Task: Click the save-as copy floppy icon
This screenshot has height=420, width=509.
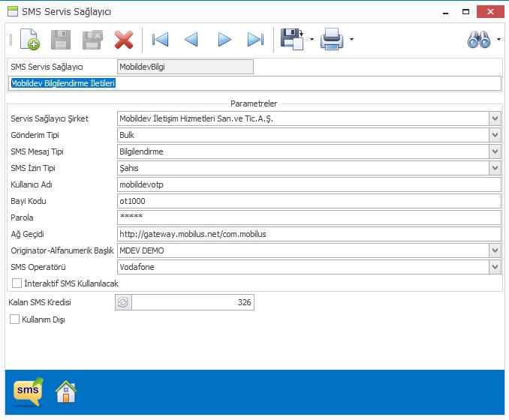Action: (x=292, y=39)
